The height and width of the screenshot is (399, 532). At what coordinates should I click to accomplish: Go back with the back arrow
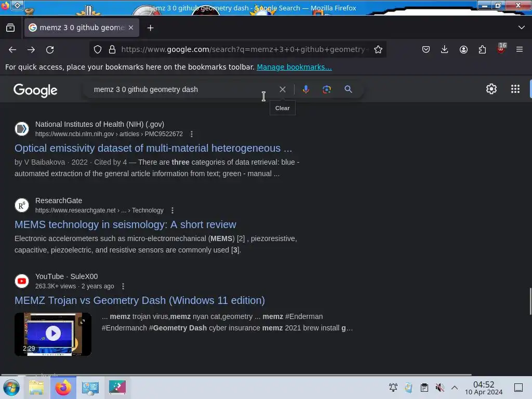[12, 49]
